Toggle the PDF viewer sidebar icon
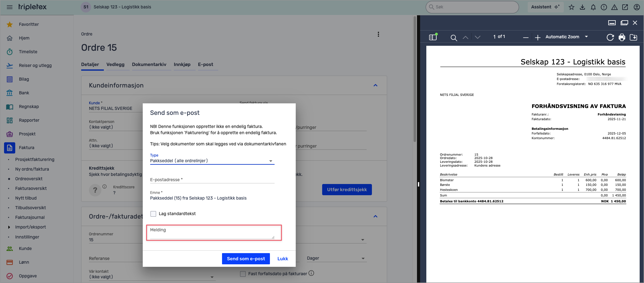 [x=433, y=37]
